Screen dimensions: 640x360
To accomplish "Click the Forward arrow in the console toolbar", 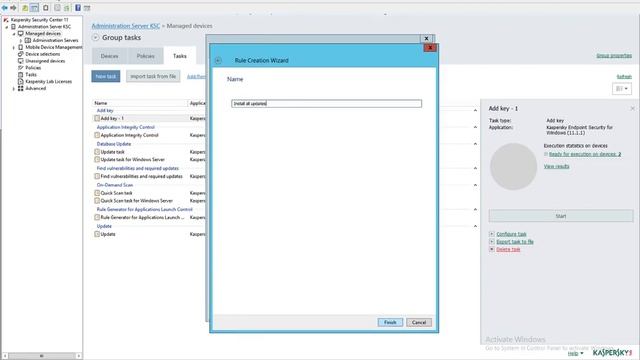I will coord(13,8).
